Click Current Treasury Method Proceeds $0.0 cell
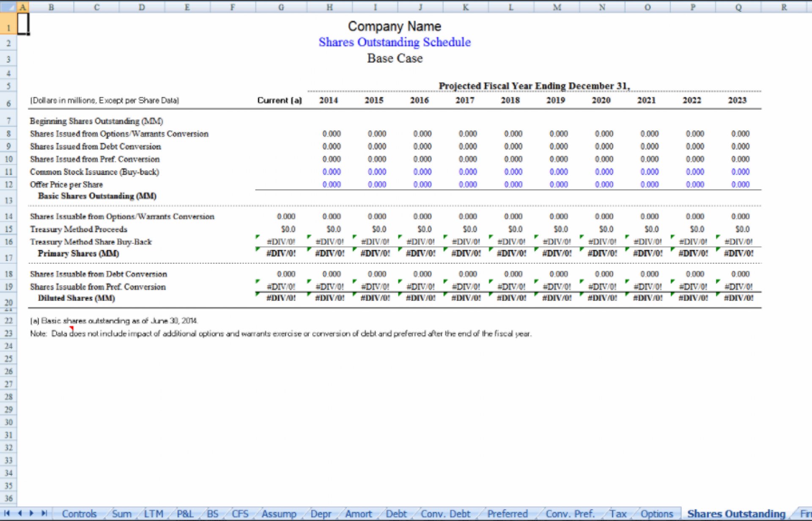Screen dimensions: 812x521 click(288, 229)
